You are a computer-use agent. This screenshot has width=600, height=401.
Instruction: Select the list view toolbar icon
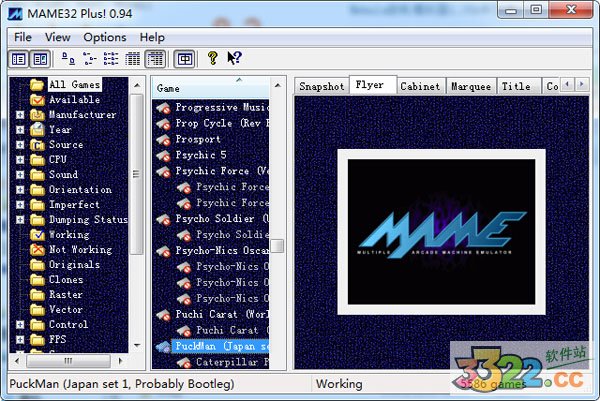(x=111, y=59)
